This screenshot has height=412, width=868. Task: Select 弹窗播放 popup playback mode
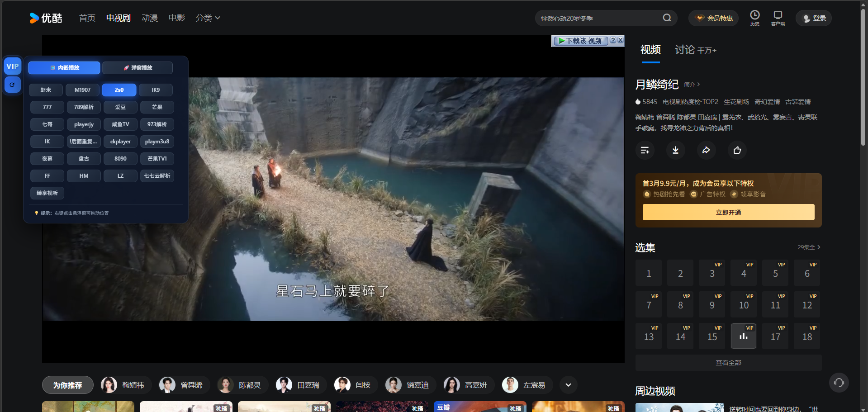(x=138, y=68)
